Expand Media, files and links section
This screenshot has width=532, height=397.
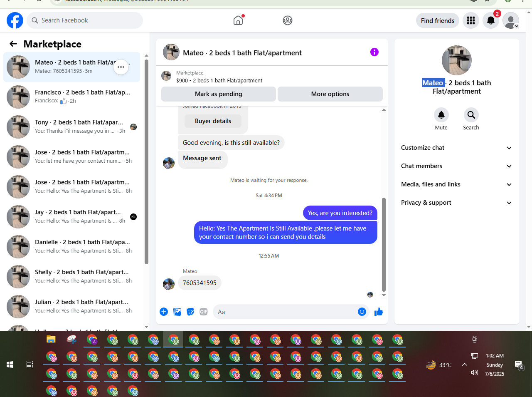tap(456, 184)
